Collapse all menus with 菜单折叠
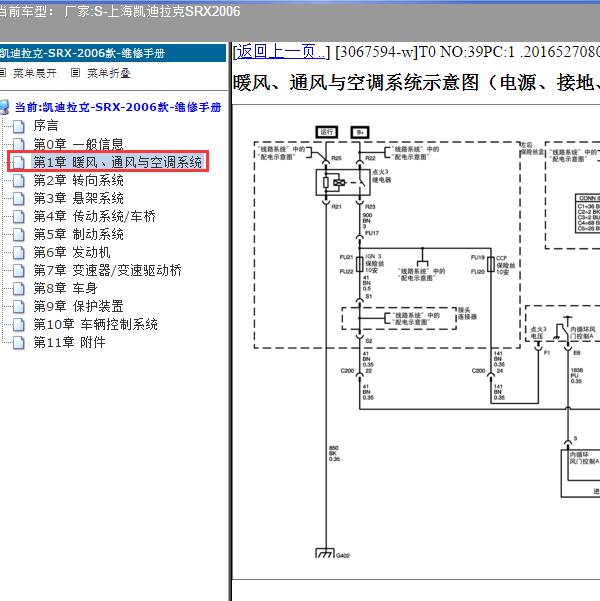This screenshot has height=601, width=600. click(109, 73)
